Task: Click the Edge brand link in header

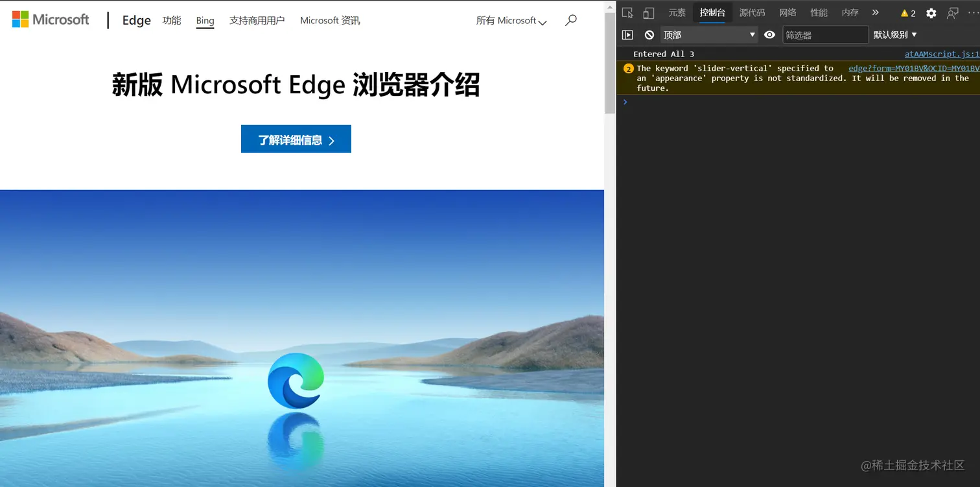Action: (136, 20)
